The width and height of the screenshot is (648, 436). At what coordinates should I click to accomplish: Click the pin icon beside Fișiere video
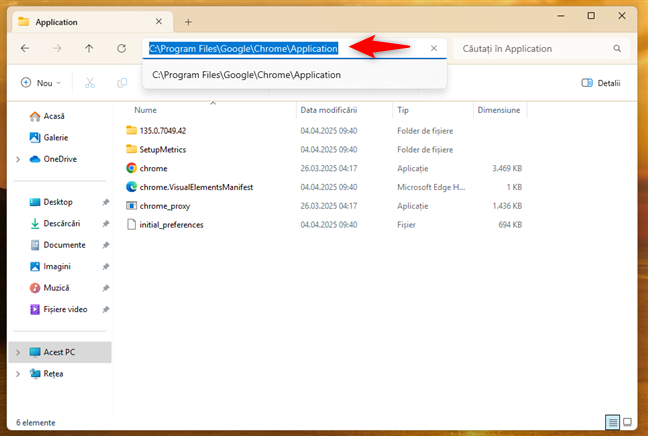(106, 310)
